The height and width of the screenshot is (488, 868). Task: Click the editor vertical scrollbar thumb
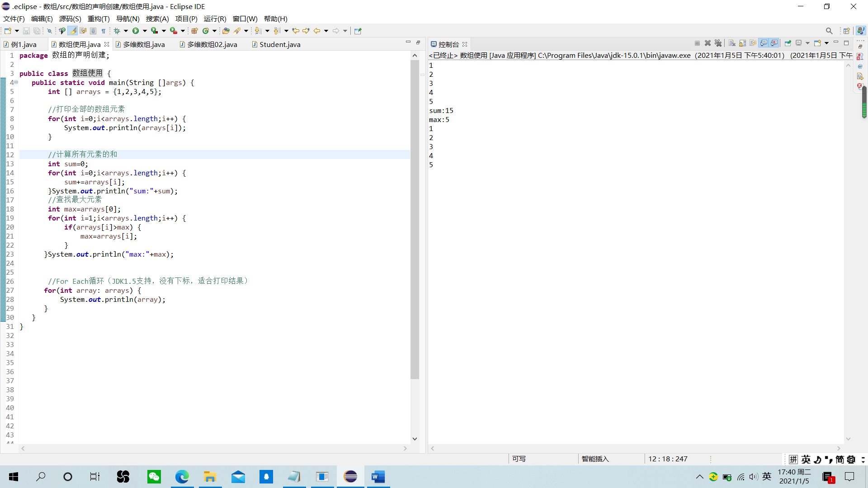415,219
